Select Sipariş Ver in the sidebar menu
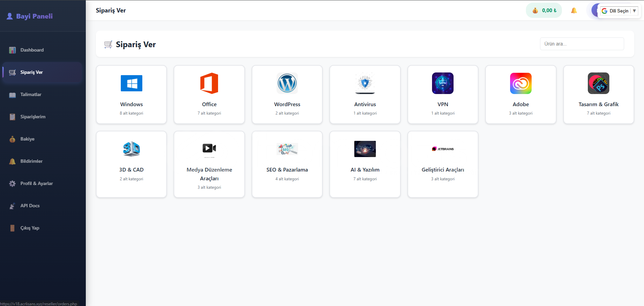The image size is (644, 306). (42, 72)
